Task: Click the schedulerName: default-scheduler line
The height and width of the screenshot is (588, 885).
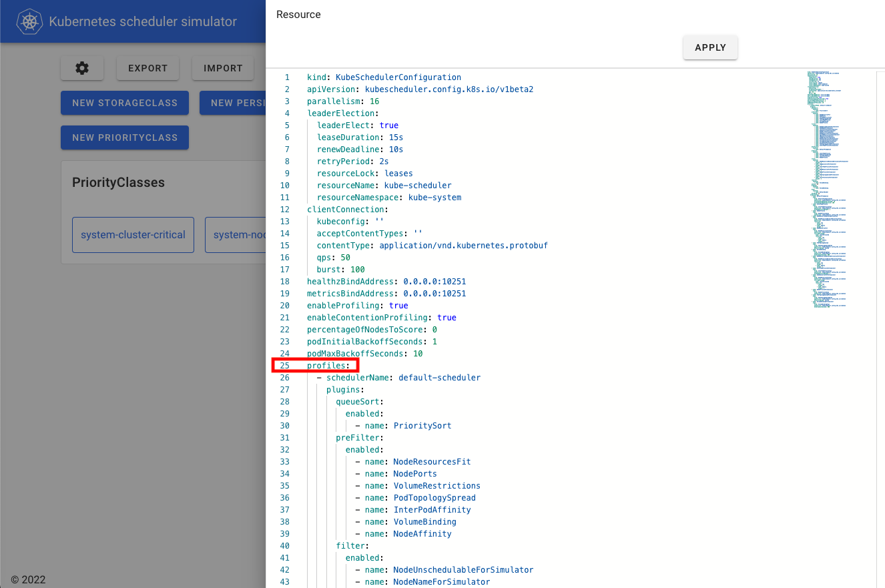Action: point(398,378)
